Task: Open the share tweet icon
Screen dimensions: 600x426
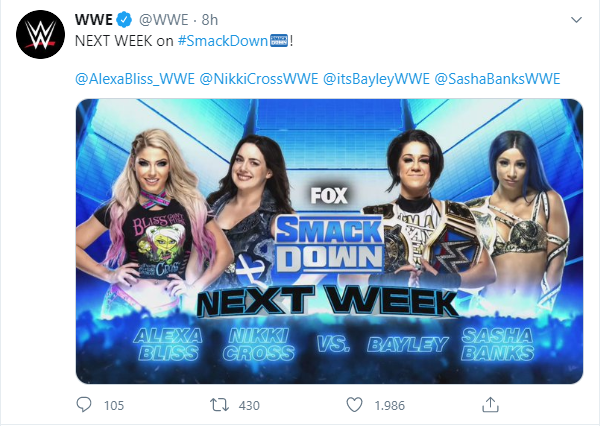Action: click(x=490, y=405)
